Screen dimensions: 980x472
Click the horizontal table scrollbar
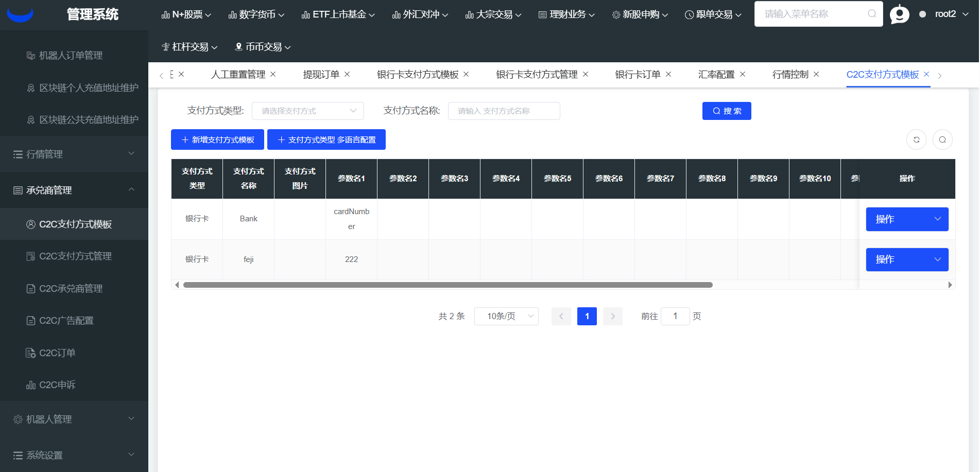click(x=448, y=285)
